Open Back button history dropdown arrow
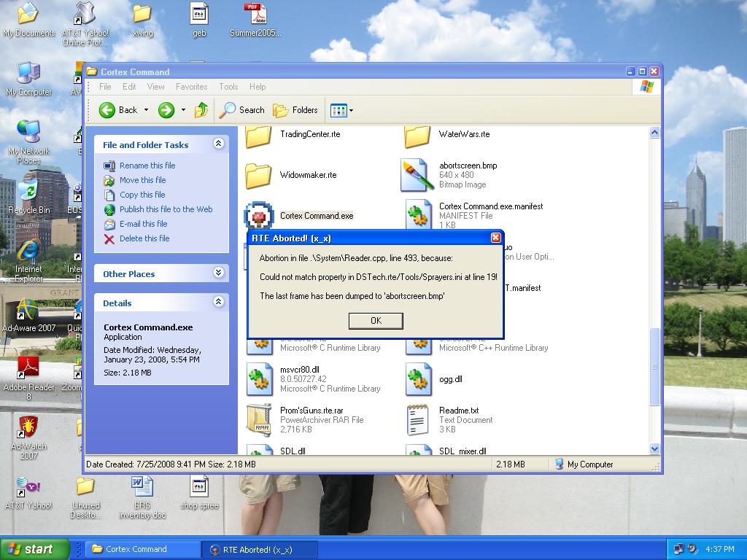 tap(146, 110)
